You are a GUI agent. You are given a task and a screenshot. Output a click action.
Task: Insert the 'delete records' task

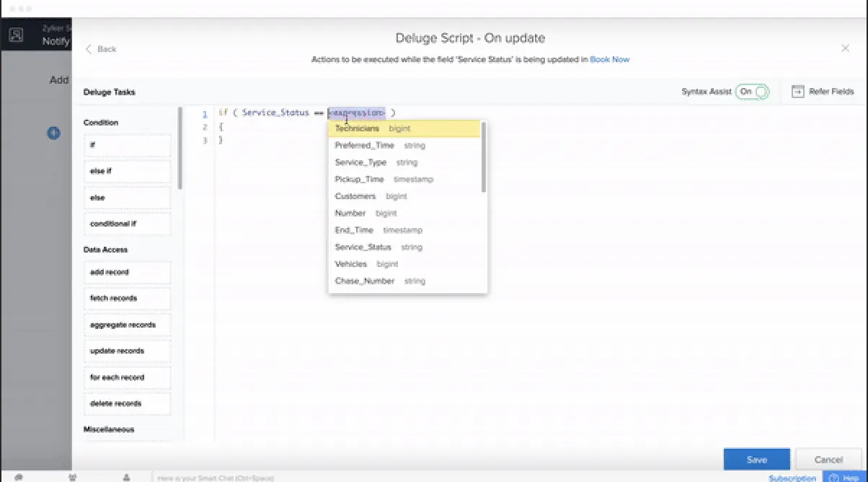pos(128,403)
